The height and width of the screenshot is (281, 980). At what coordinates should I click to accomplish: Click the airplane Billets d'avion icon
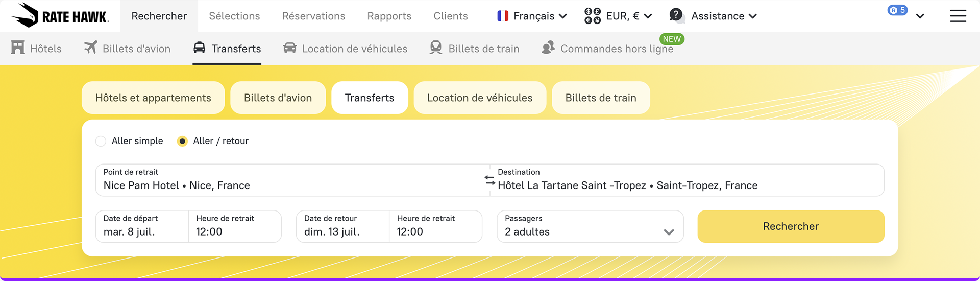point(90,48)
